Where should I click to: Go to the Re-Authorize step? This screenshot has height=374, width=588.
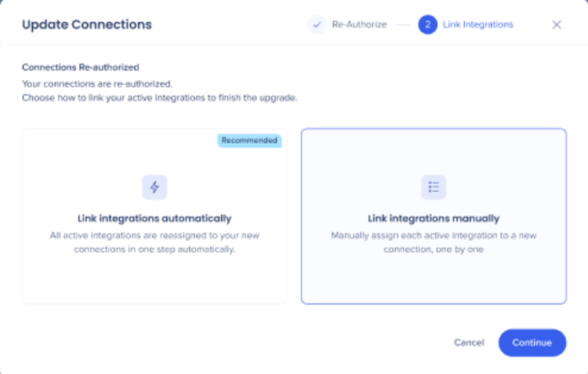[x=359, y=25]
